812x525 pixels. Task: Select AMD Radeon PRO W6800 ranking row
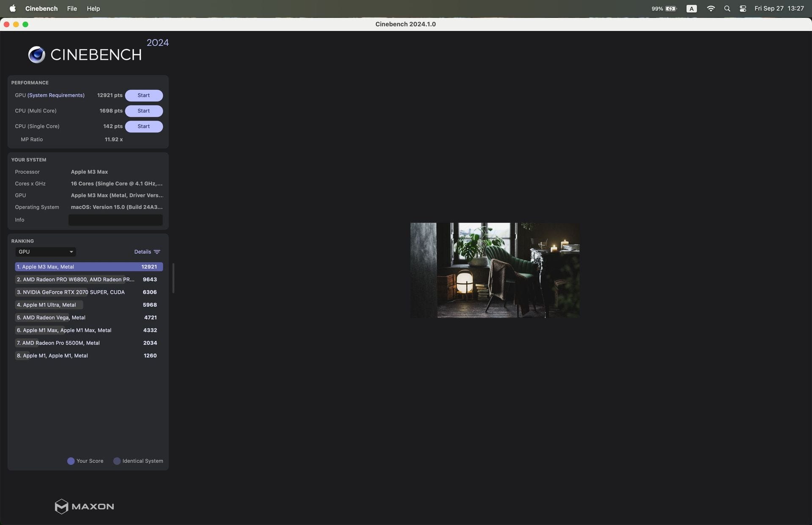pos(89,279)
